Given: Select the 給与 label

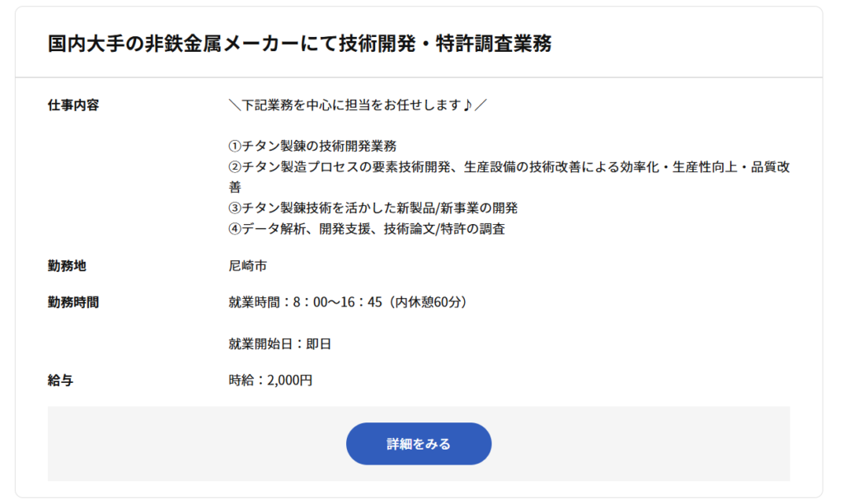Looking at the screenshot, I should 61,380.
